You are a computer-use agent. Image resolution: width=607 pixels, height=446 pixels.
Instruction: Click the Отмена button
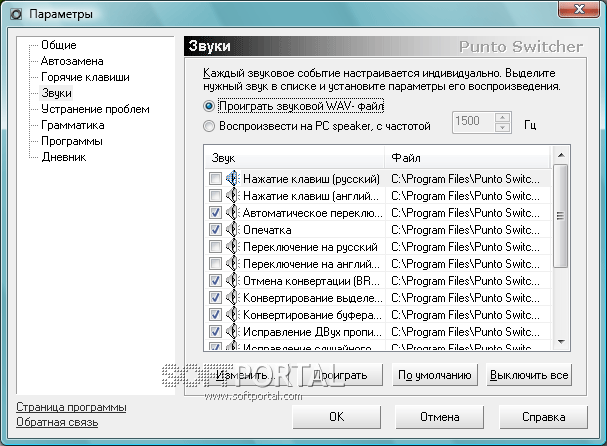(439, 417)
